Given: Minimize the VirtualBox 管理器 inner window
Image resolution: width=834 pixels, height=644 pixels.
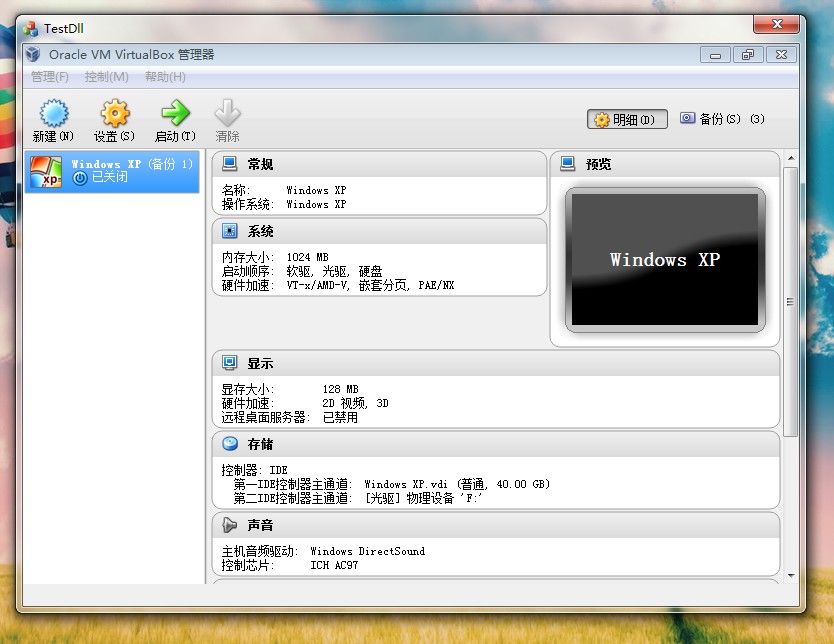Looking at the screenshot, I should coord(715,55).
